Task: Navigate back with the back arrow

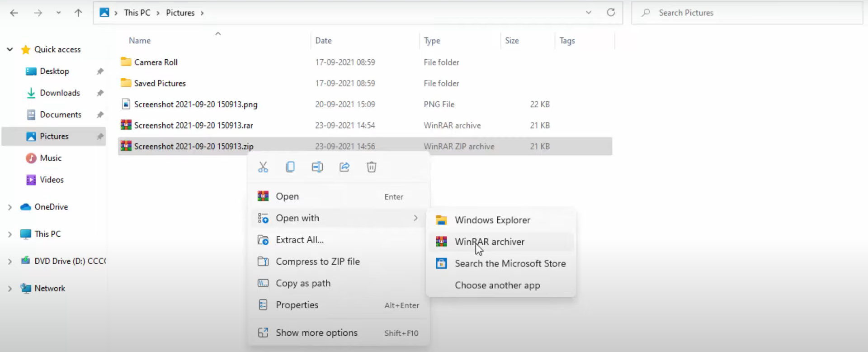Action: 14,13
